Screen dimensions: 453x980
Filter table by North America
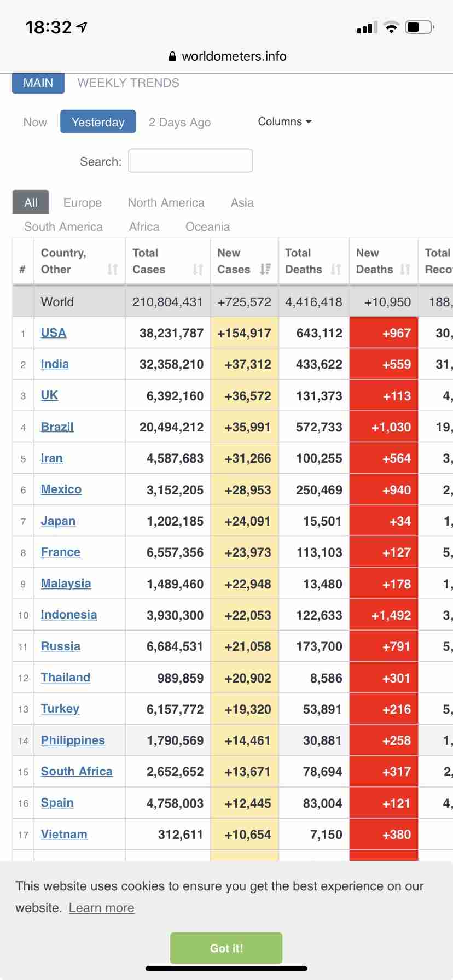coord(166,202)
